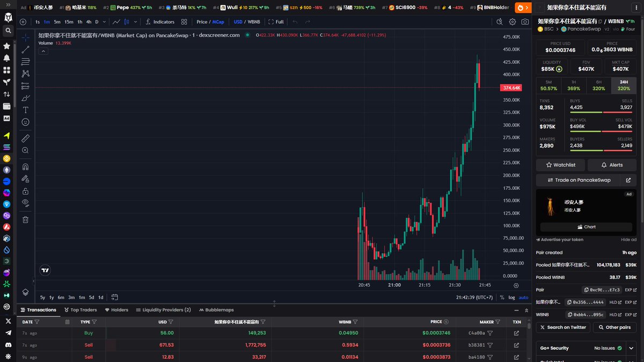Image resolution: width=644 pixels, height=362 pixels.
Task: Toggle the log scale option
Action: pos(511,297)
